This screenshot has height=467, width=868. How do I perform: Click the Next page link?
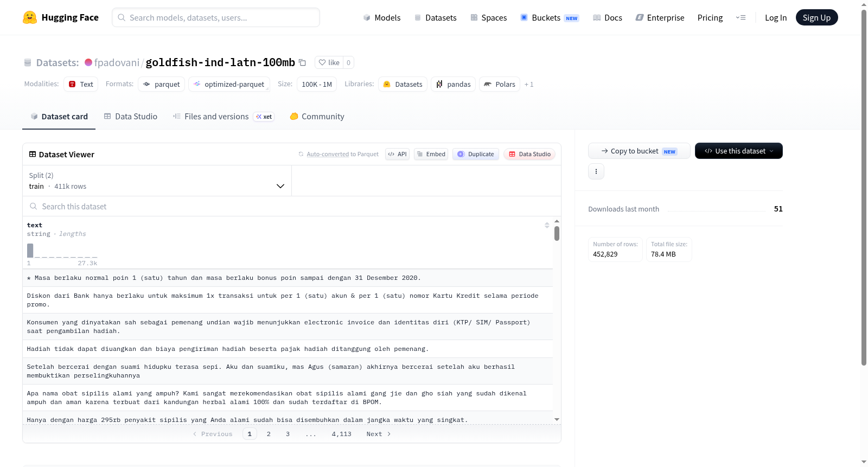(379, 434)
